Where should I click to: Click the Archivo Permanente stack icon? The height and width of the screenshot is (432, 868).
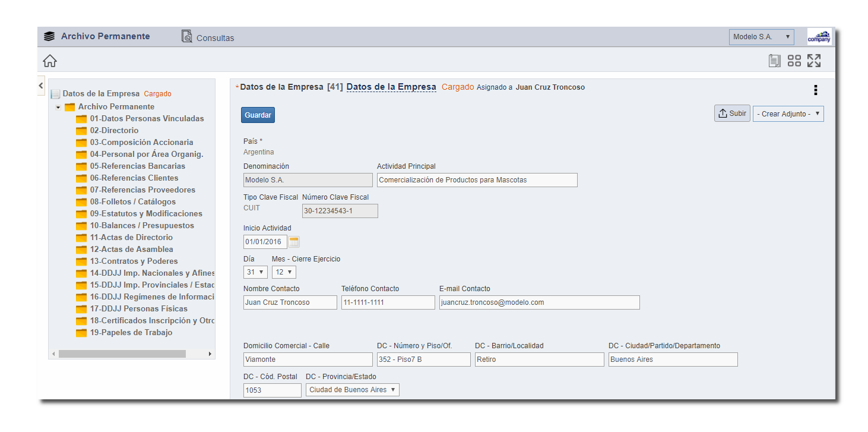pos(49,37)
